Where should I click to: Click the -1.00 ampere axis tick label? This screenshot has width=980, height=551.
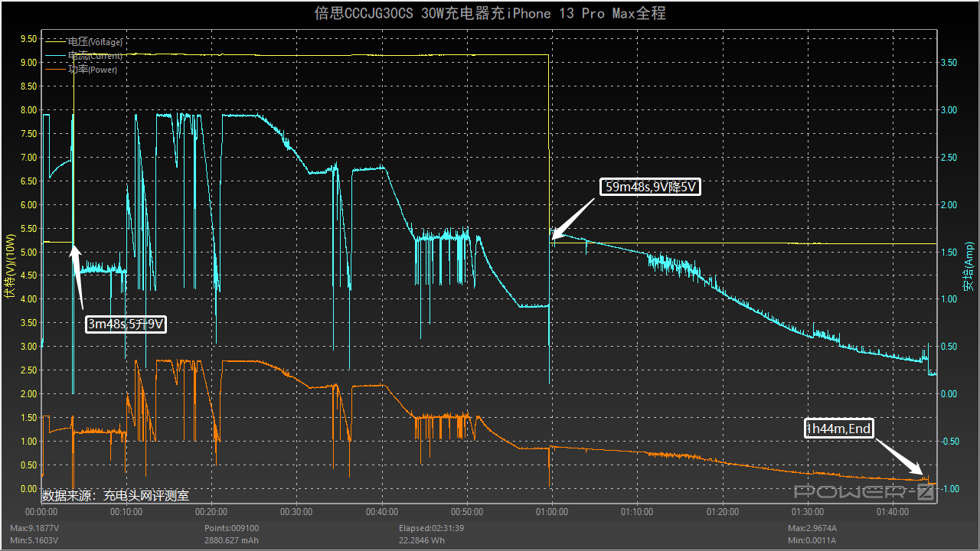click(949, 489)
